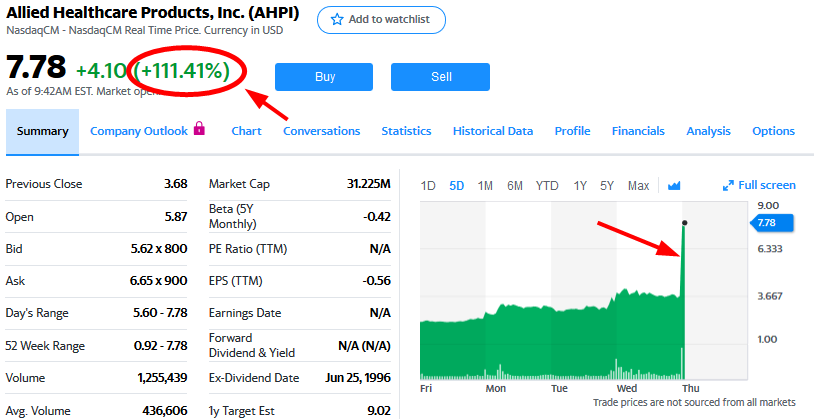The height and width of the screenshot is (419, 814).
Task: Select the YTD chart range
Action: (x=547, y=185)
